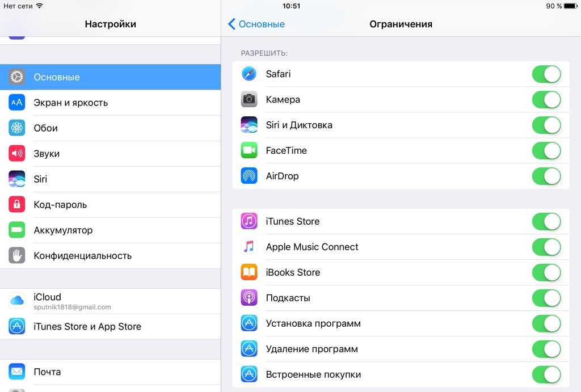The image size is (581, 392).
Task: Open iTunes Store и App Store settings
Action: tap(111, 326)
